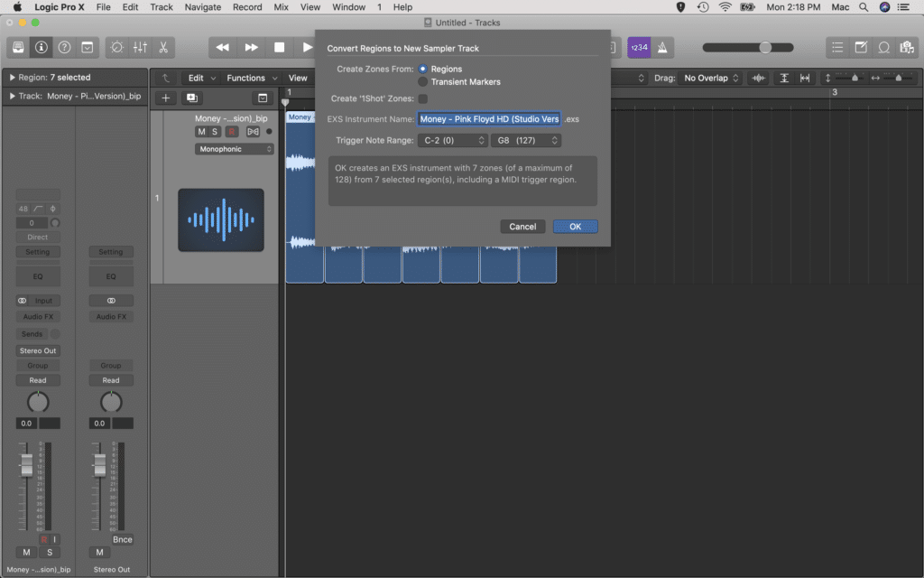This screenshot has height=578, width=924.
Task: Toggle the Inspector info icon
Action: point(42,47)
